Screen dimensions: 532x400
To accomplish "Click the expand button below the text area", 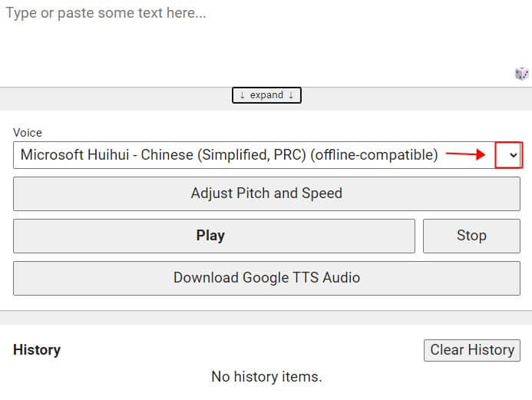I will pyautogui.click(x=266, y=95).
